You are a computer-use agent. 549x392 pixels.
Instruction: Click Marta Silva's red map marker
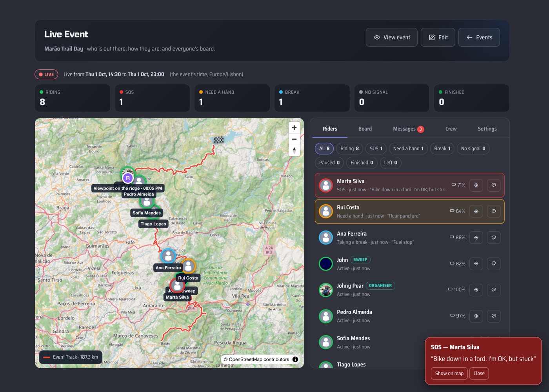(177, 285)
